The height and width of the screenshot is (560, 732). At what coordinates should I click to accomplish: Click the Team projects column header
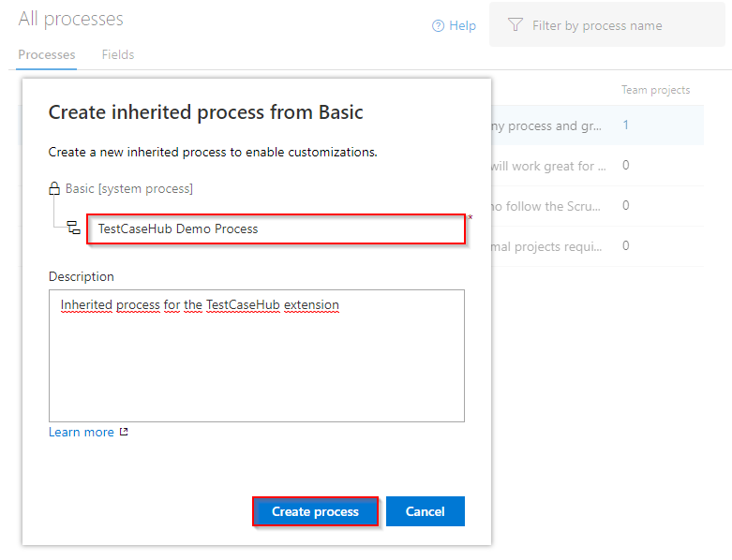pos(655,91)
